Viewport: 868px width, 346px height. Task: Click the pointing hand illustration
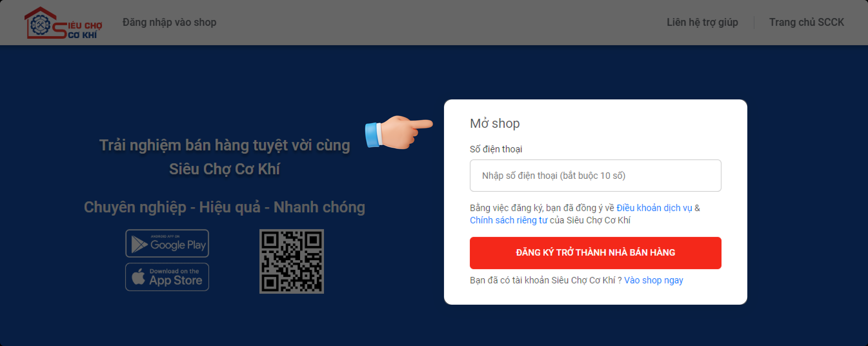[399, 132]
